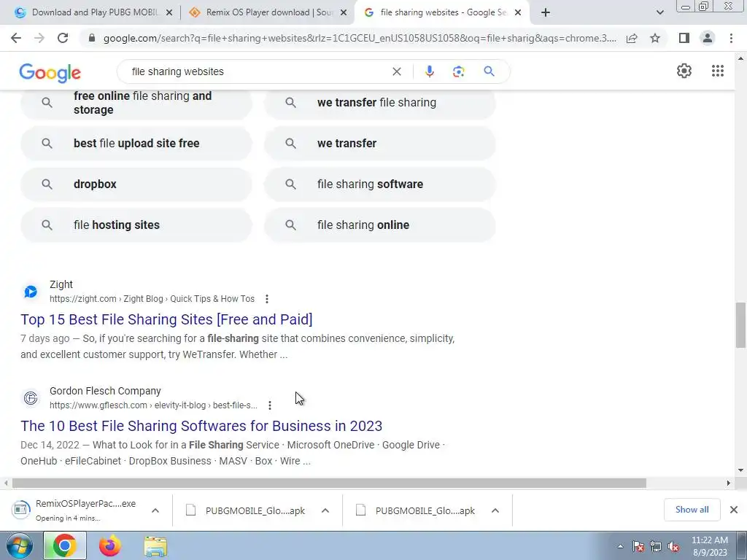Viewport: 747px width, 560px height.
Task: Open the Chrome profile avatar
Action: click(x=708, y=38)
